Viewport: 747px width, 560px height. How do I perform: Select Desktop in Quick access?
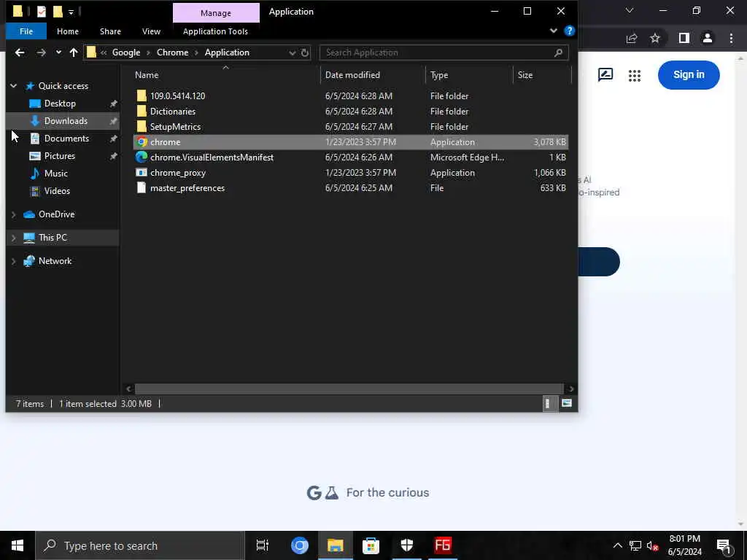pos(60,104)
